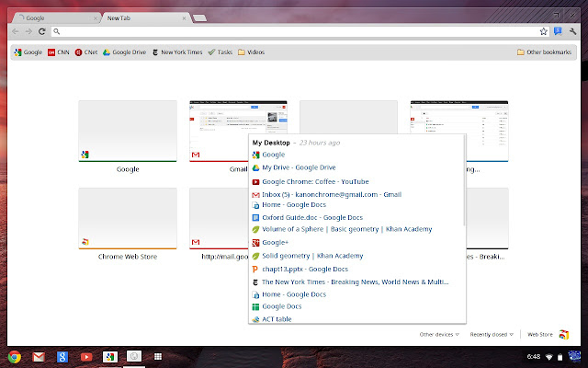Screen dimensions: 588x368
Task: Open the wrench settings menu
Action: (x=572, y=31)
